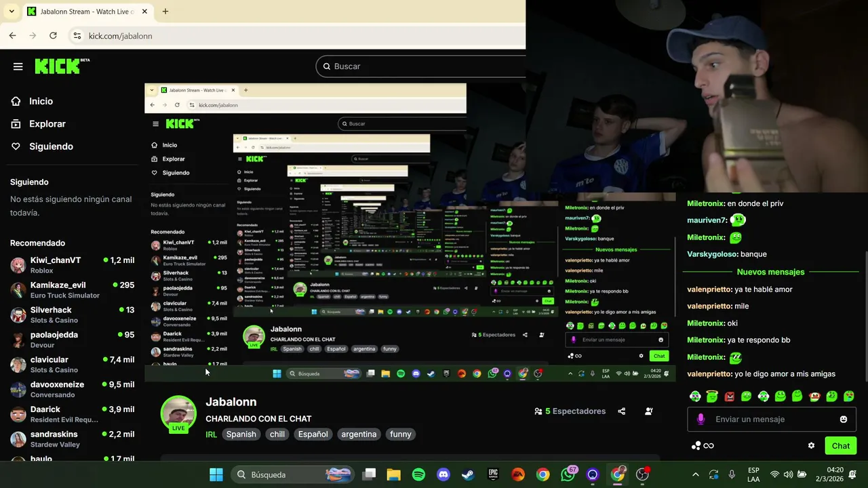The width and height of the screenshot is (868, 488).
Task: Click the purple microphone in chat box
Action: [701, 419]
